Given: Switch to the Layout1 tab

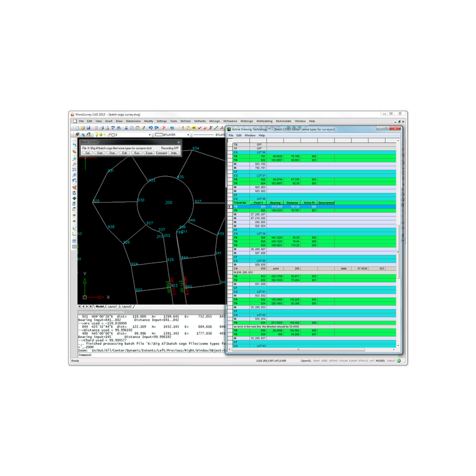Looking at the screenshot, I should tap(112, 307).
